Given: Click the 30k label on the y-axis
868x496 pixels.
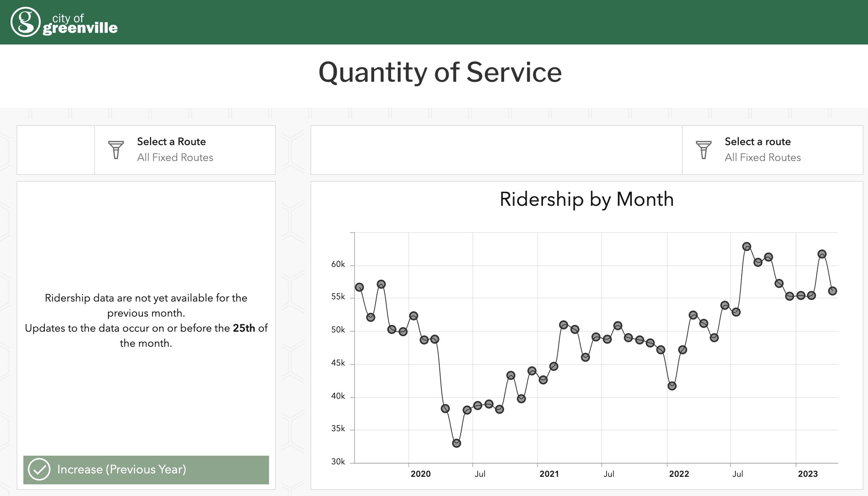Looking at the screenshot, I should coord(338,461).
